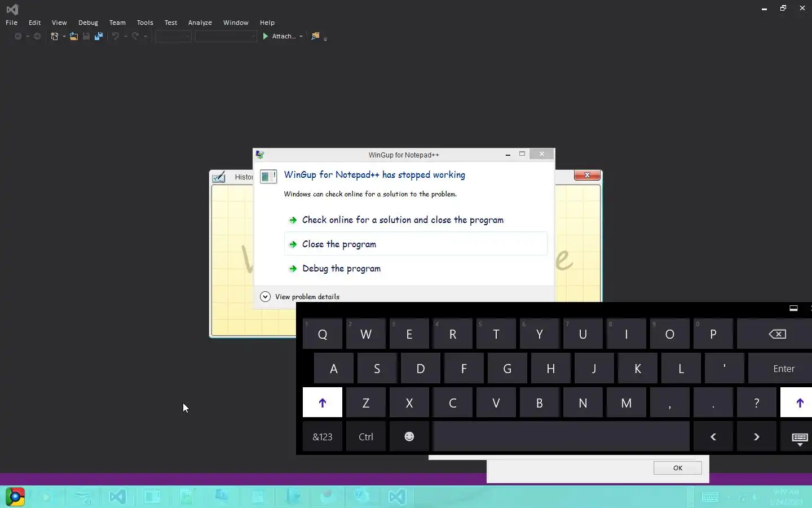Image resolution: width=812 pixels, height=508 pixels.
Task: Open the Solution Configurations combo box
Action: pyautogui.click(x=173, y=36)
